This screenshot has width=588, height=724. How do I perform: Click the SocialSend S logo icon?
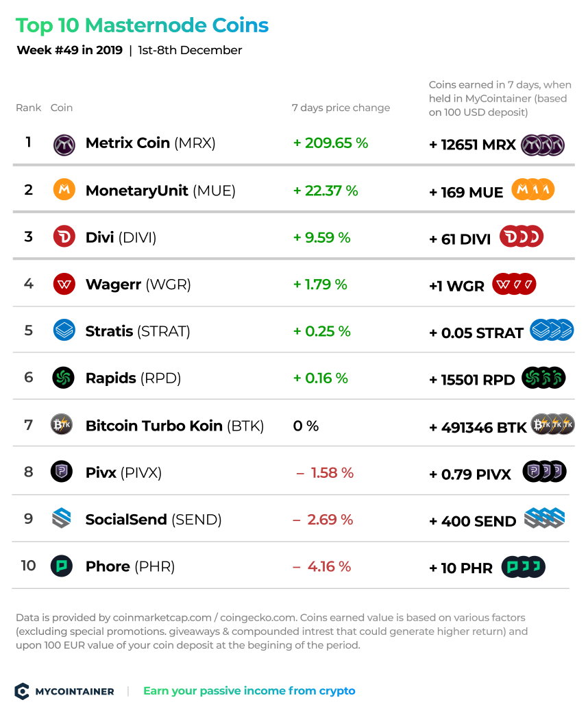tap(62, 518)
